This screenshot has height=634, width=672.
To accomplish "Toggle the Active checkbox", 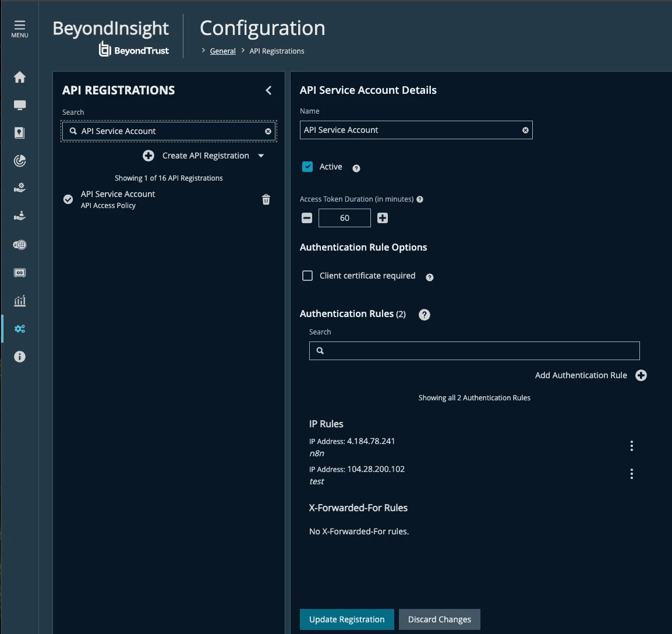I will tap(307, 167).
